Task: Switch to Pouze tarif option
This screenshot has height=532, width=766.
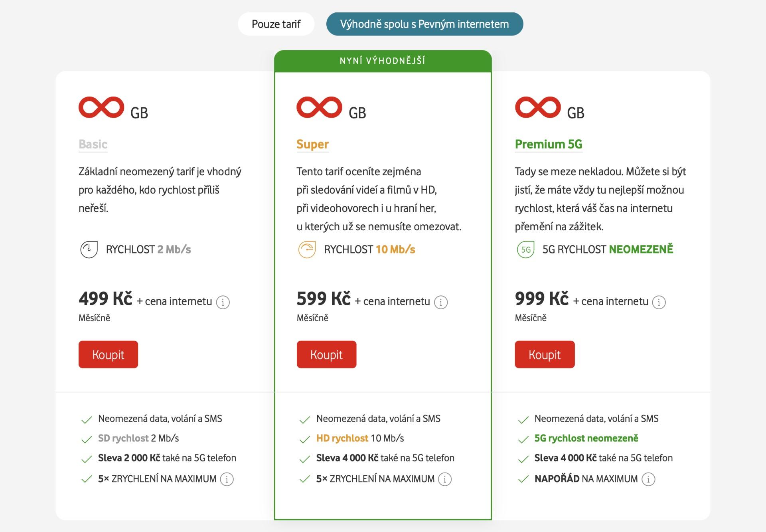Action: coord(276,24)
